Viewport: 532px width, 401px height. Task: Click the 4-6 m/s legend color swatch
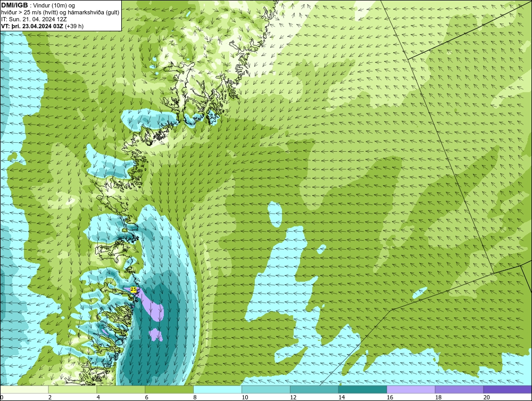click(x=121, y=389)
